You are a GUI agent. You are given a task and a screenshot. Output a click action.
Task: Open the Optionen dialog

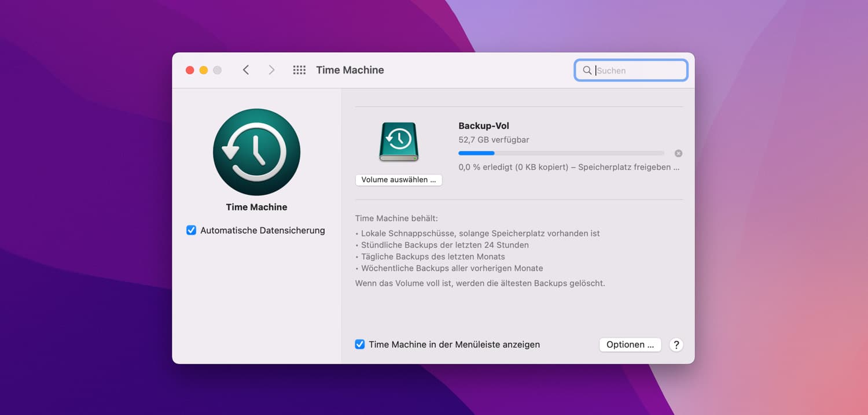coord(630,344)
